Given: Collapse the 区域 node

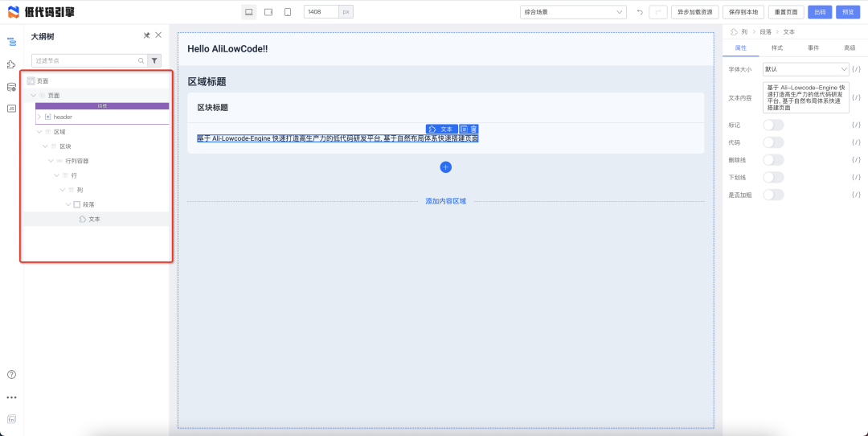Looking at the screenshot, I should pos(39,132).
